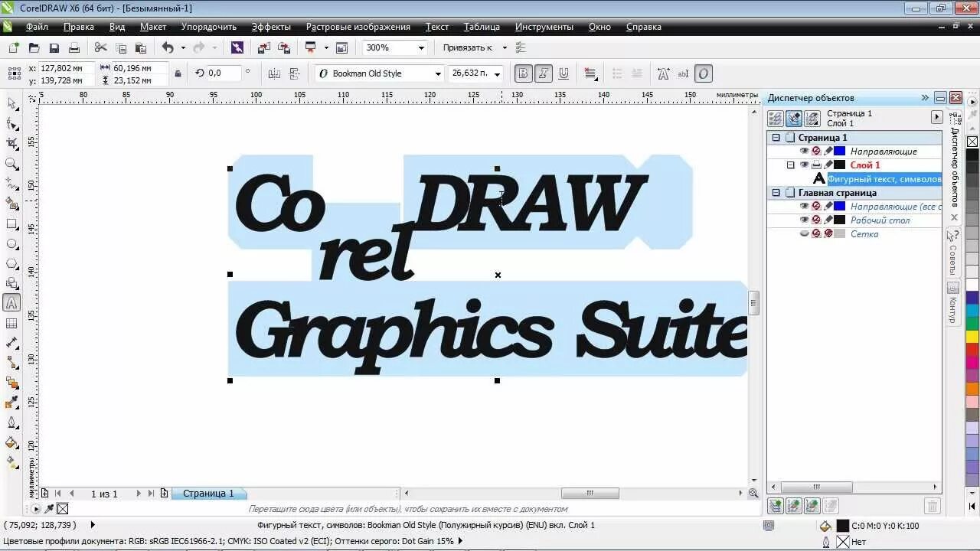Screen dimensions: 980x551
Task: Open the Макет menu
Action: (x=153, y=27)
